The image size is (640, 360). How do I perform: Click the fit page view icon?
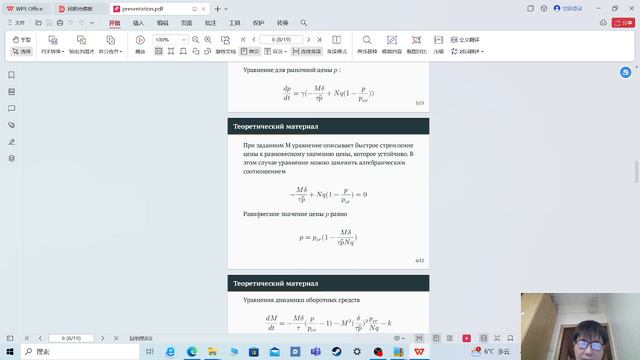183,51
